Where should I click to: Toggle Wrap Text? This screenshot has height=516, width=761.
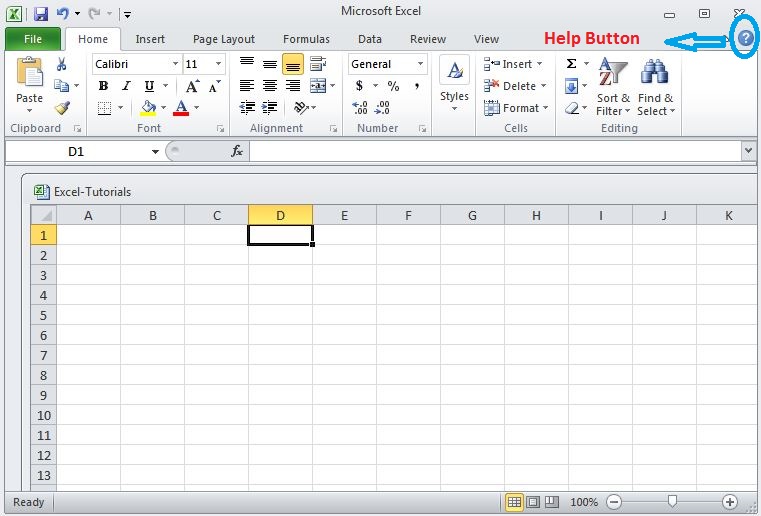(318, 64)
